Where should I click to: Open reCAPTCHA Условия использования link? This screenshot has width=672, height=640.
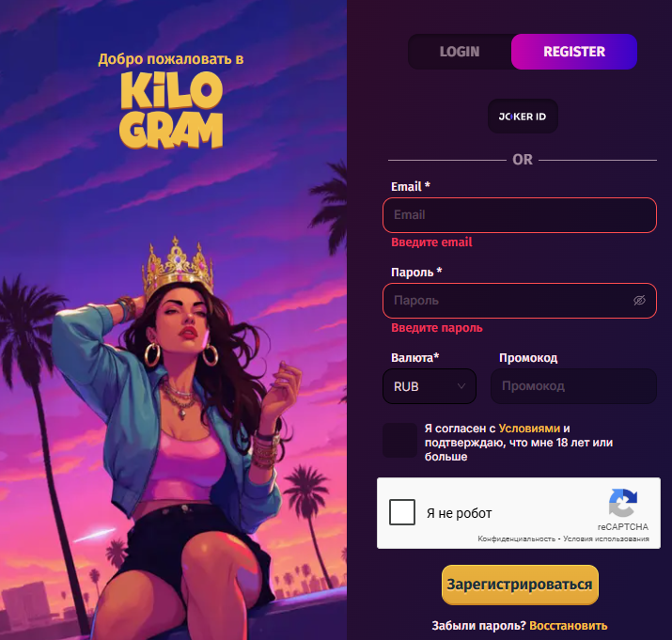606,539
